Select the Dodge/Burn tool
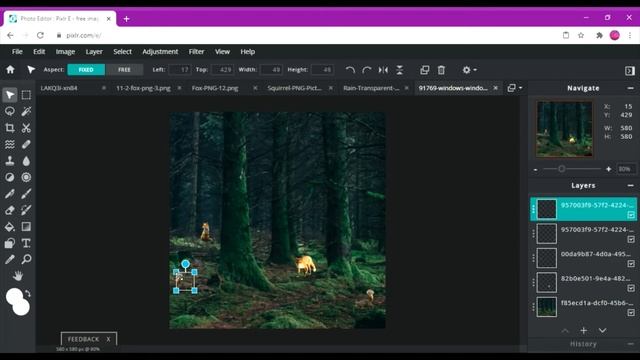Image resolution: width=640 pixels, height=360 pixels. pos(10,177)
